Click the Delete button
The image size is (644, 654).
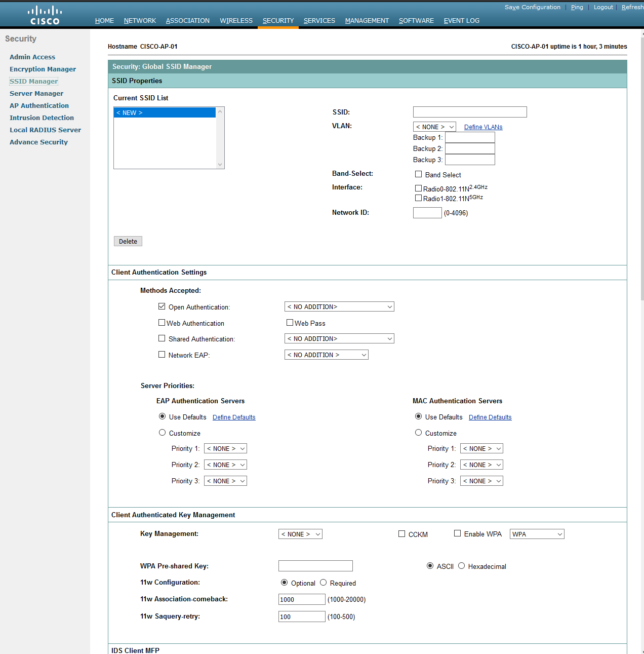point(128,241)
